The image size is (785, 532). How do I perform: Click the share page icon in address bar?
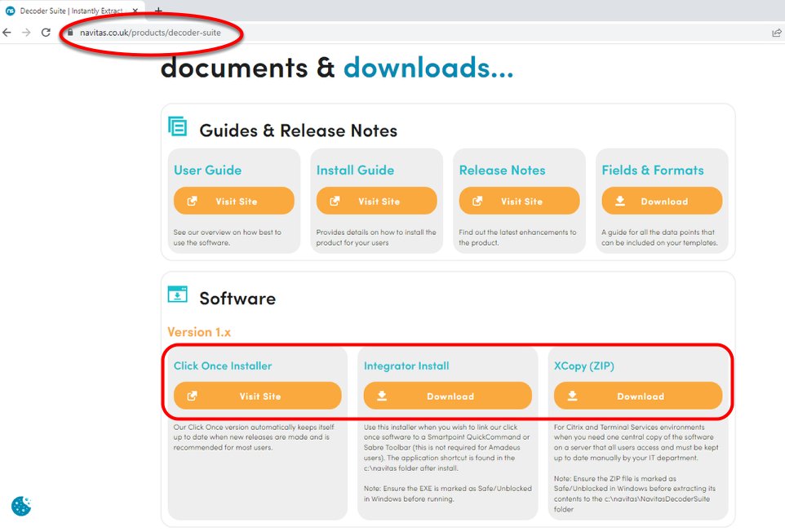tap(777, 33)
